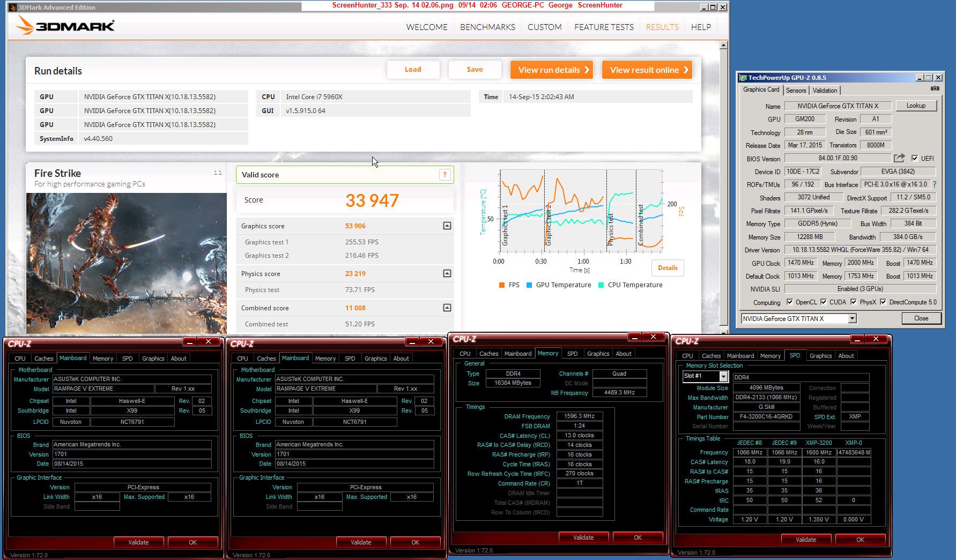This screenshot has width=956, height=560.
Task: Minimize the GPU-Z window
Action: pos(920,78)
